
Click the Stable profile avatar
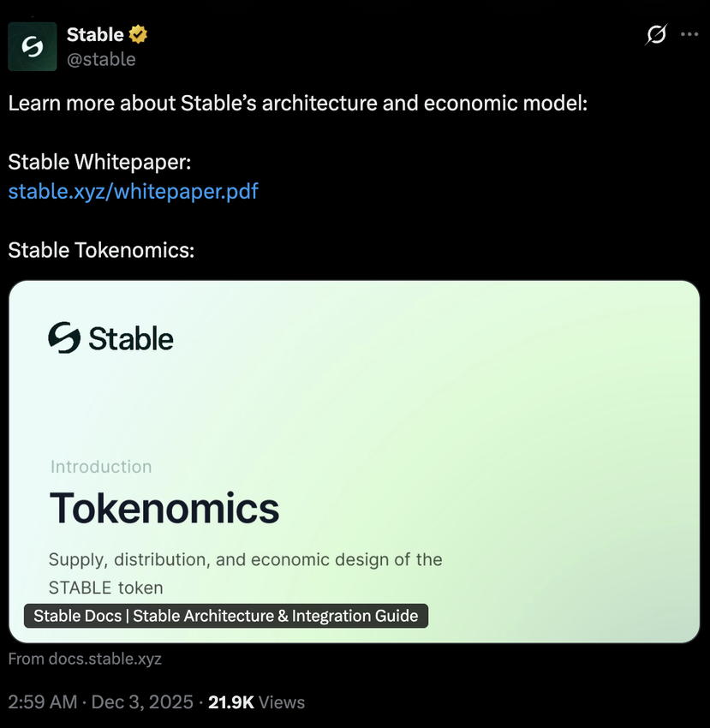coord(33,46)
